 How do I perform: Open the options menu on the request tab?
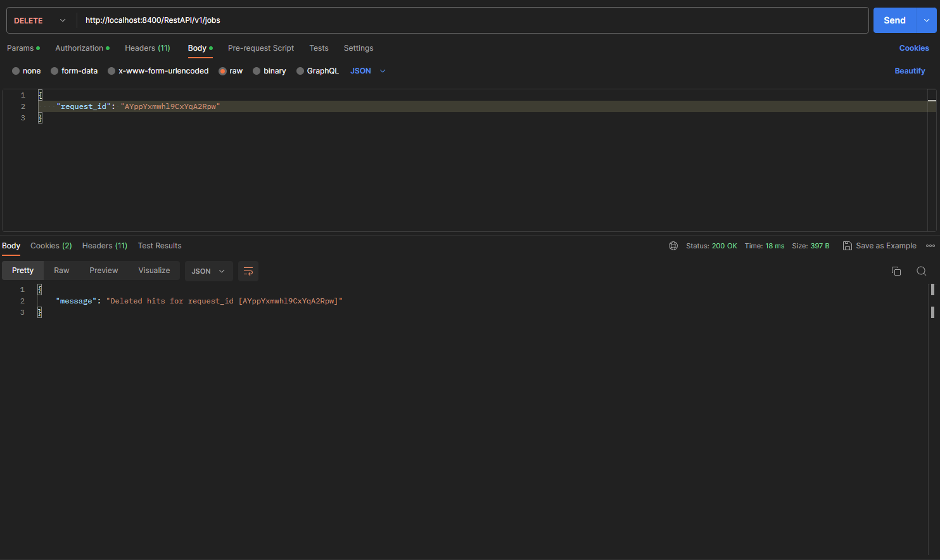(x=927, y=20)
